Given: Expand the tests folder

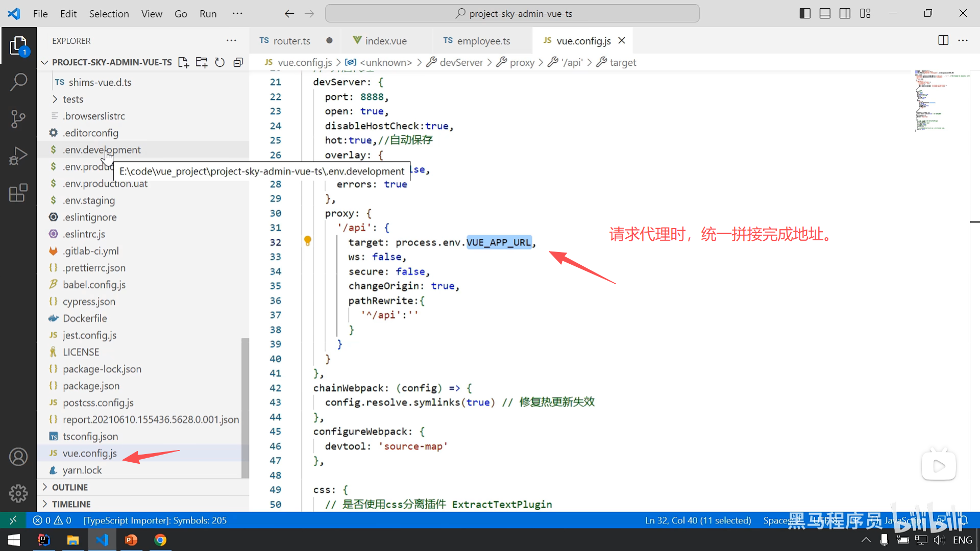Looking at the screenshot, I should 73,99.
